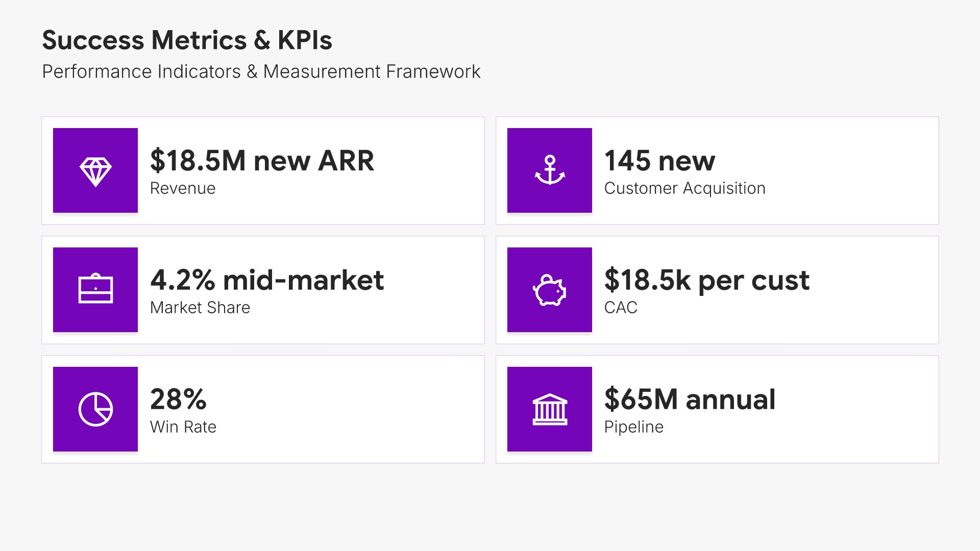
Task: Click the Pipeline label text
Action: point(633,427)
